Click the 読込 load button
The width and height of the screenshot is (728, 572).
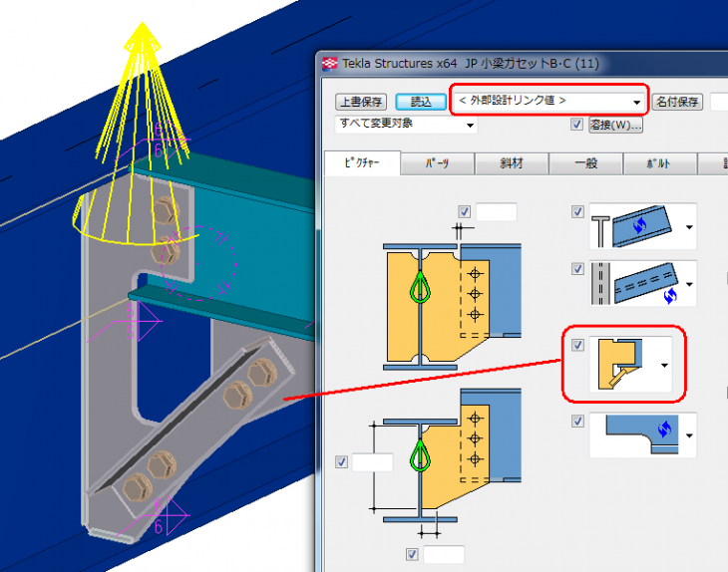(x=421, y=102)
